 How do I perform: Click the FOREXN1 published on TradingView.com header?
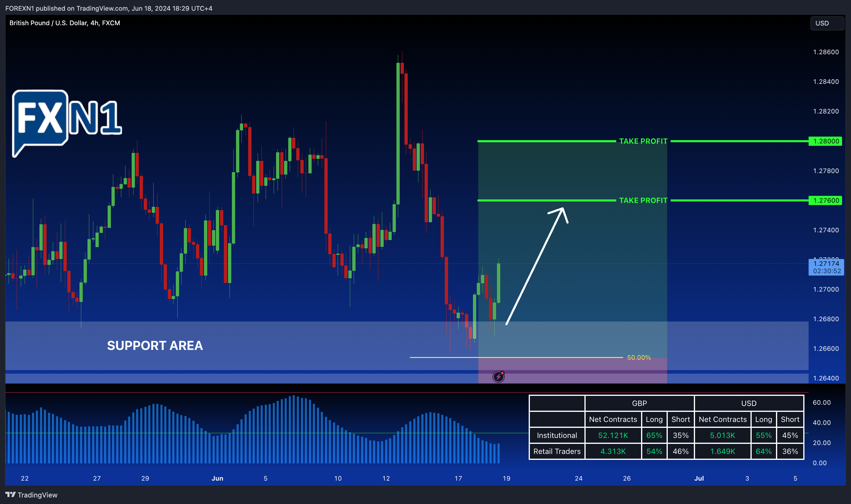109,8
